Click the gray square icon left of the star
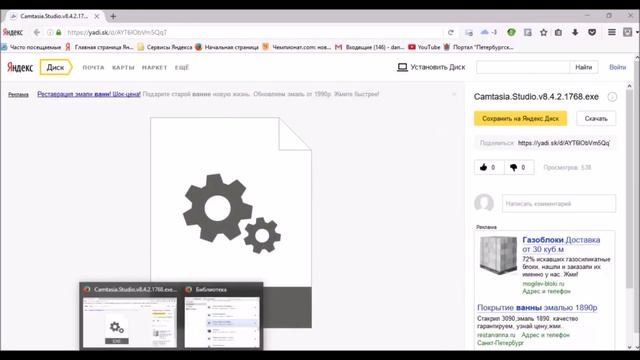The image size is (640, 360). coord(527,32)
